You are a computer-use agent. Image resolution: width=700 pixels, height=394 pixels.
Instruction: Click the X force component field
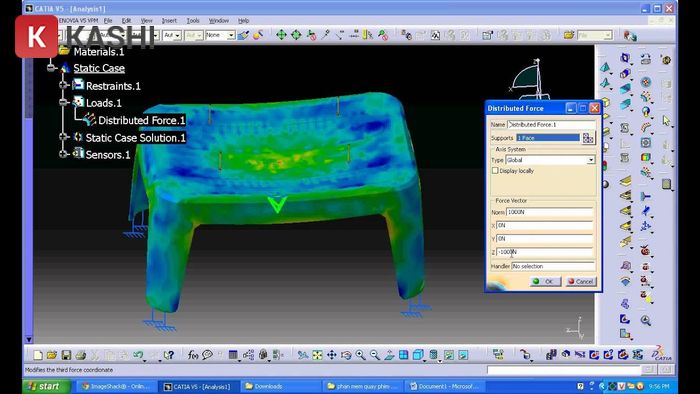[545, 226]
